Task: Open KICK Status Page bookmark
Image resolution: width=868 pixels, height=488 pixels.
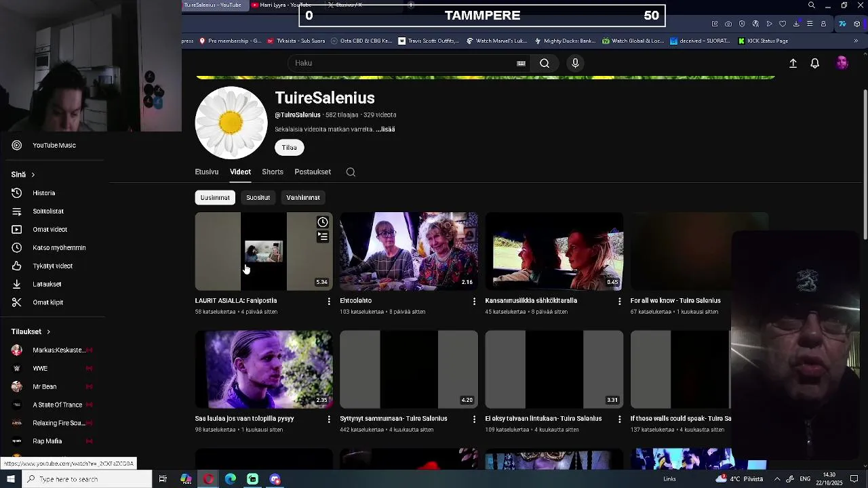Action: click(763, 41)
